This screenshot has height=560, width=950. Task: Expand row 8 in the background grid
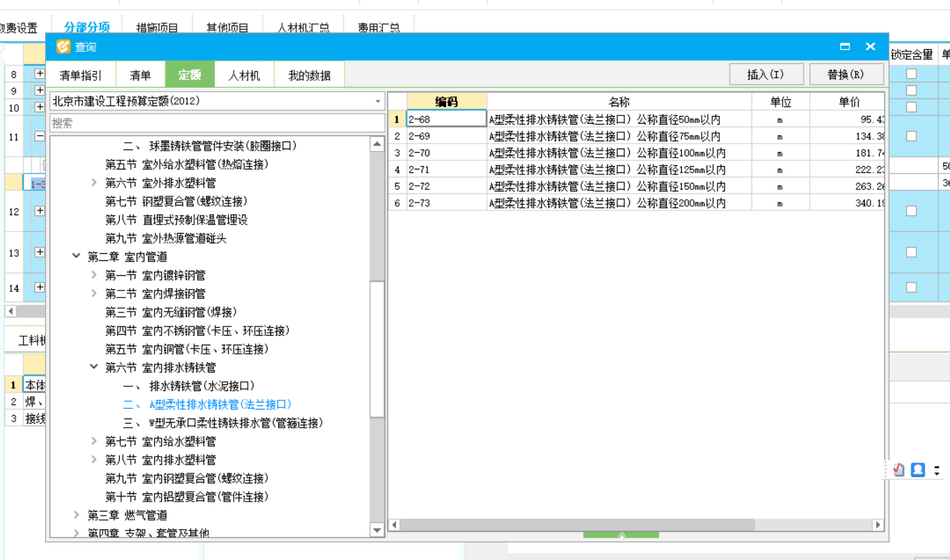pos(39,73)
